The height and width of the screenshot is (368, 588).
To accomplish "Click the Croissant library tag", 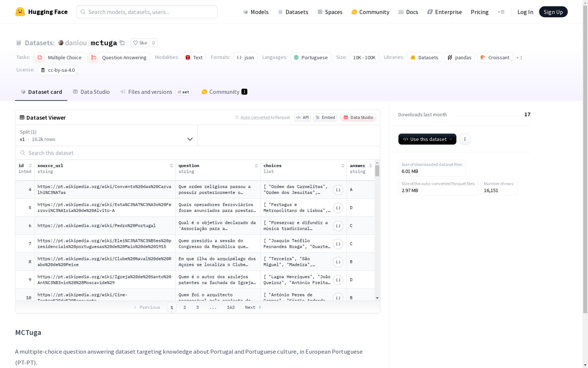I will tap(495, 57).
